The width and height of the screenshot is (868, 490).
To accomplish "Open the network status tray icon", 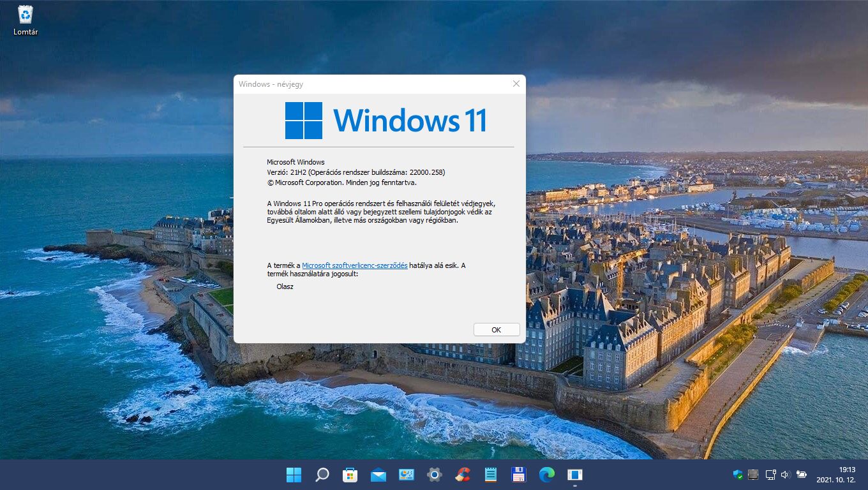I will coord(770,474).
